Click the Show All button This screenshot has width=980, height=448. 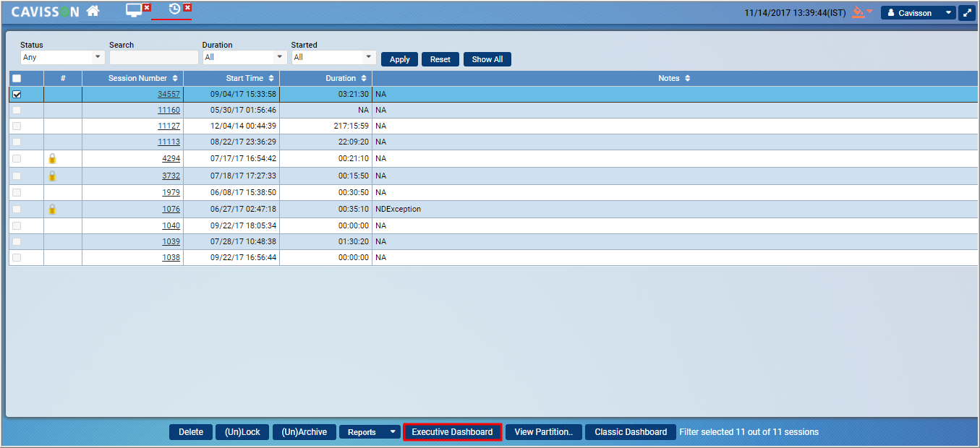pos(487,59)
